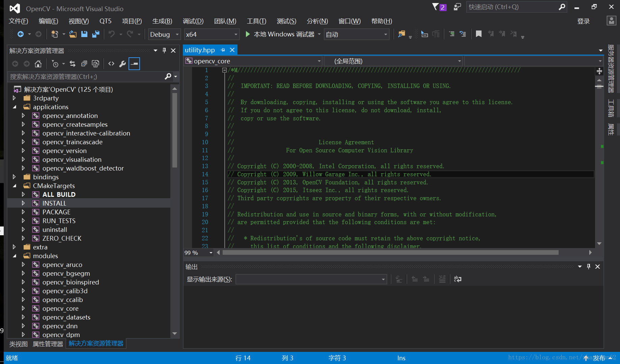
Task: Open the 服务器资源管理器 side tab
Action: 611,69
